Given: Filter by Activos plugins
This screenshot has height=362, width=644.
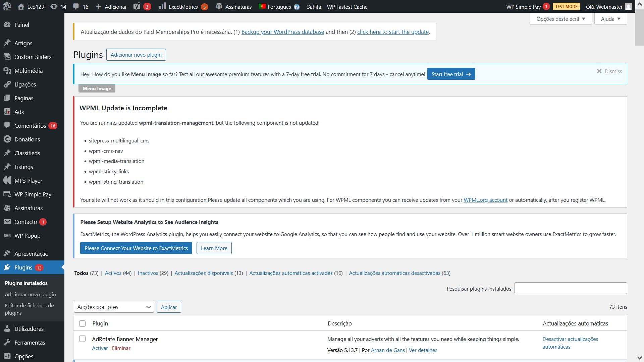Looking at the screenshot, I should (113, 273).
